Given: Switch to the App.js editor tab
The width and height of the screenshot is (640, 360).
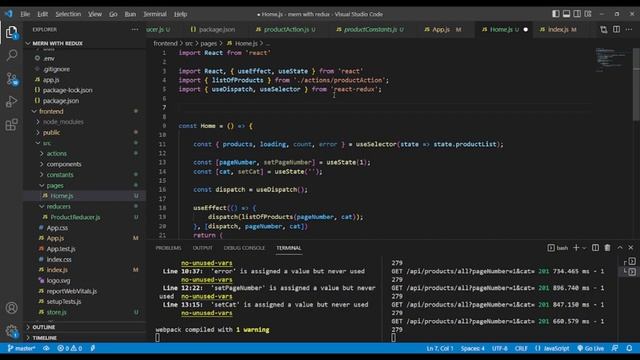Looking at the screenshot, I should [x=442, y=29].
